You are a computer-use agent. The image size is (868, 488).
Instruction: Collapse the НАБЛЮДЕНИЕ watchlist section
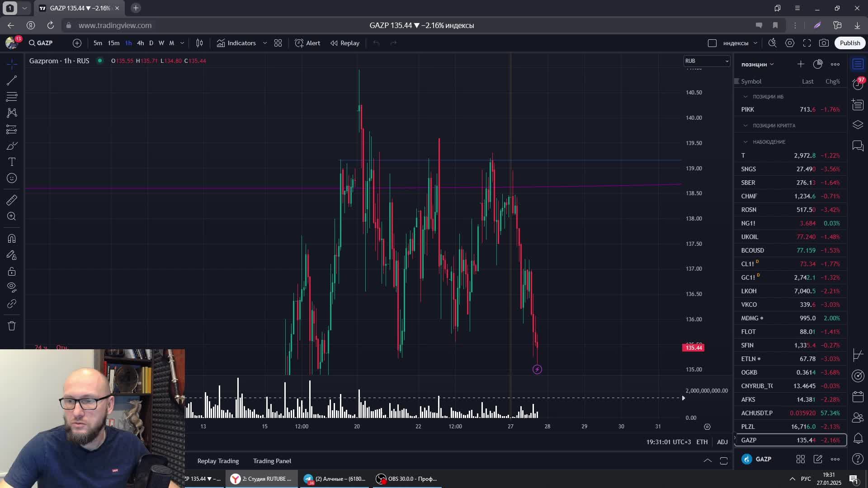coord(745,142)
